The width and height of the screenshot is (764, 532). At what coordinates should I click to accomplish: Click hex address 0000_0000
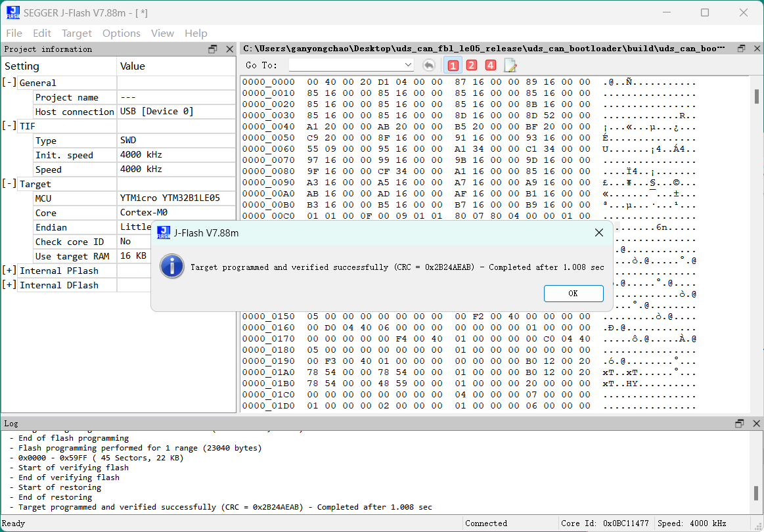(x=269, y=82)
